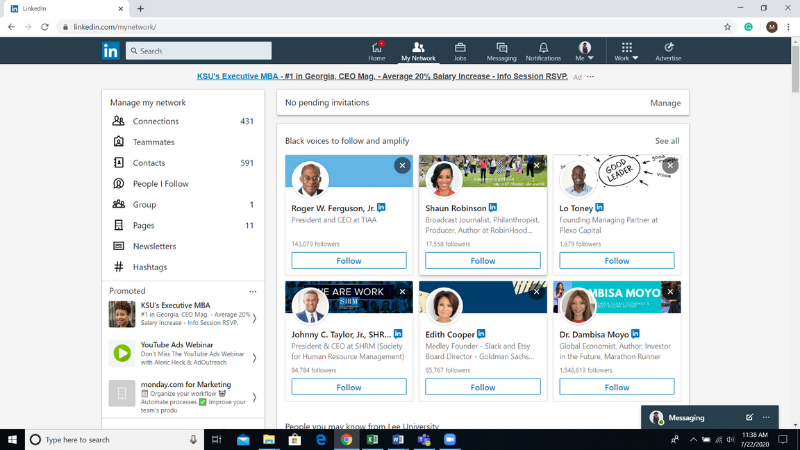Open the Jobs briefcase icon
The height and width of the screenshot is (450, 800).
pos(460,51)
